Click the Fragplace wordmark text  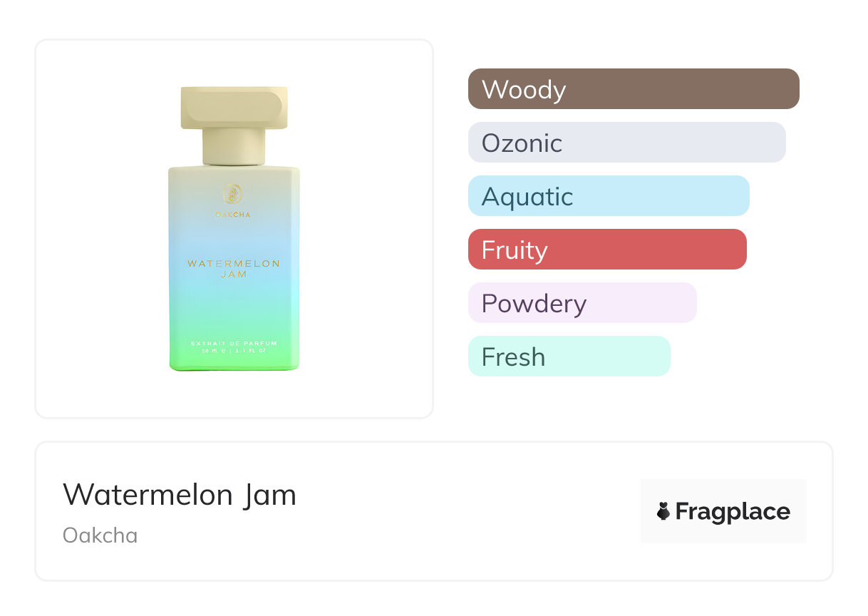tap(733, 512)
